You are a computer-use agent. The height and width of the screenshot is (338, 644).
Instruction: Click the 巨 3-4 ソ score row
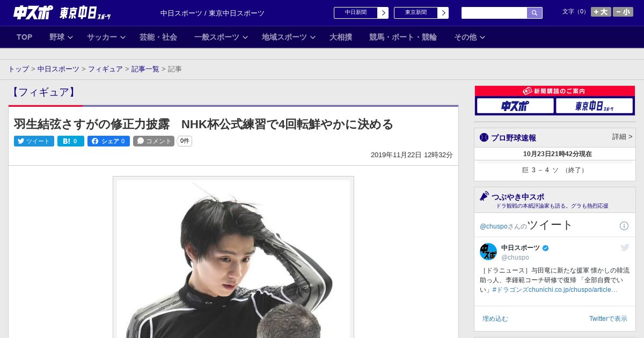coord(555,170)
